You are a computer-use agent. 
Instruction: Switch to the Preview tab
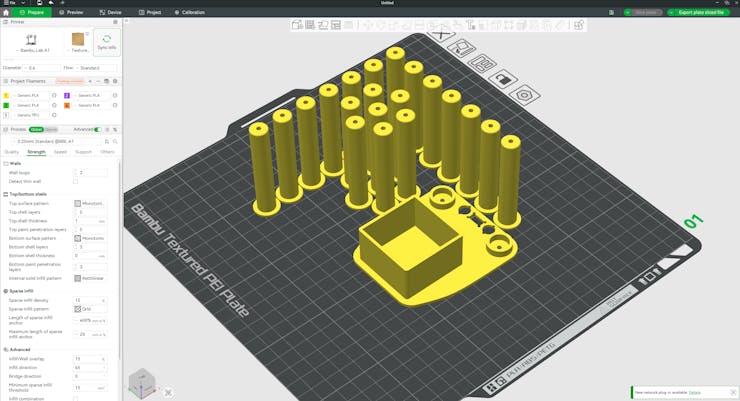point(71,12)
